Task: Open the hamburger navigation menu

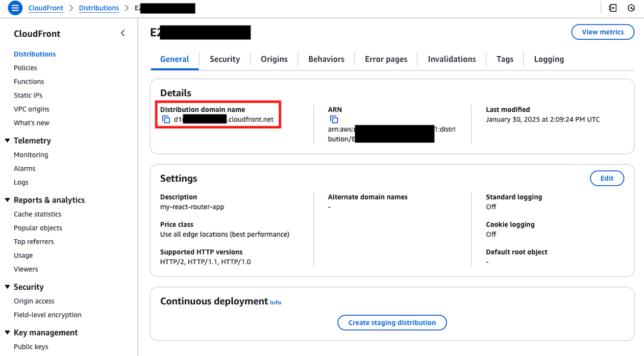Action: pos(15,8)
